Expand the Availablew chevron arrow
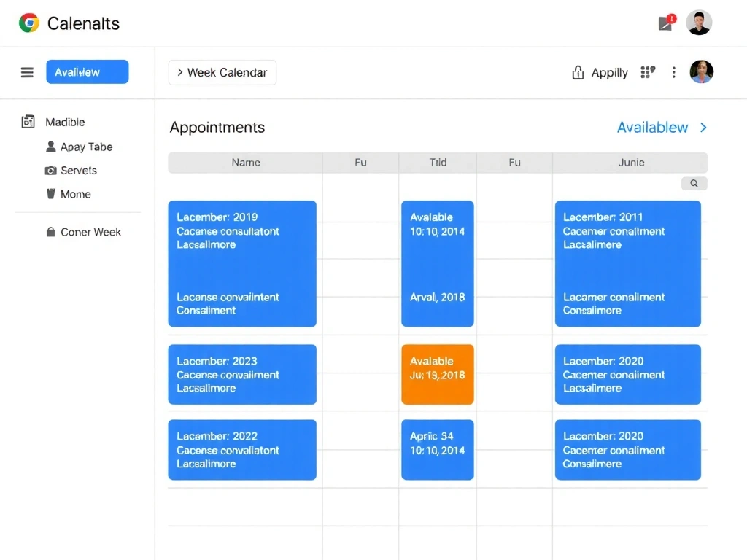 (x=703, y=128)
